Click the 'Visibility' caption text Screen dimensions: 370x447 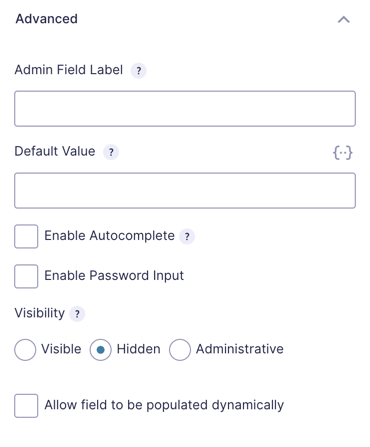(40, 313)
